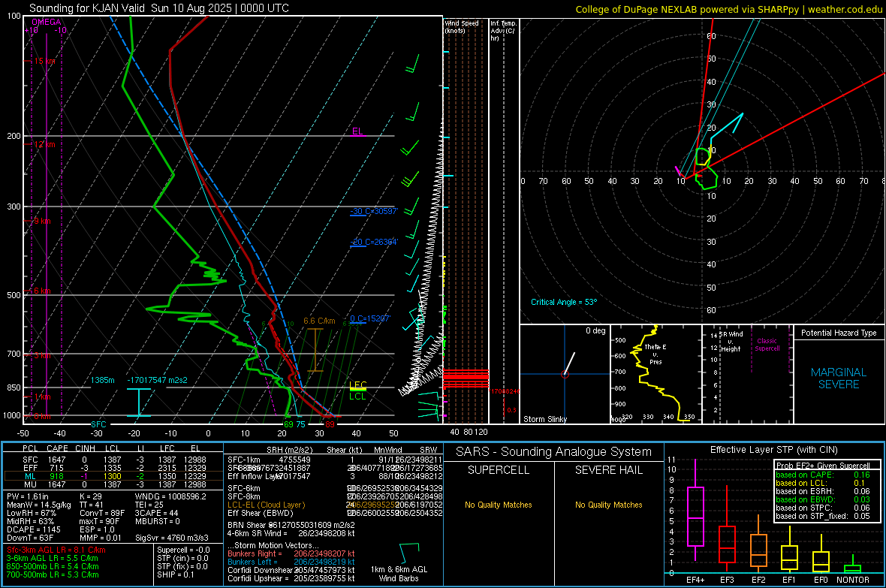Click the 'Critical Angle = 53°' text
Image resolution: width=886 pixels, height=588 pixels.
(563, 302)
